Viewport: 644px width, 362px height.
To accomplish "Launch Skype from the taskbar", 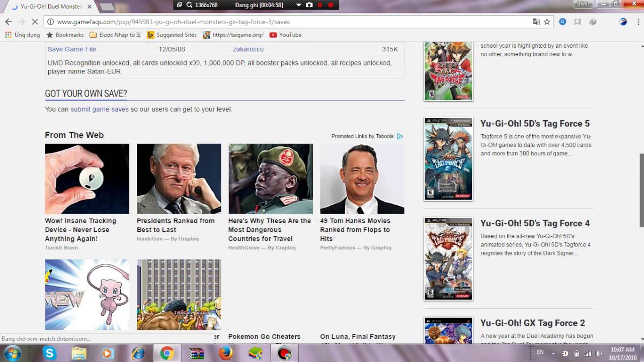I will pos(49,353).
